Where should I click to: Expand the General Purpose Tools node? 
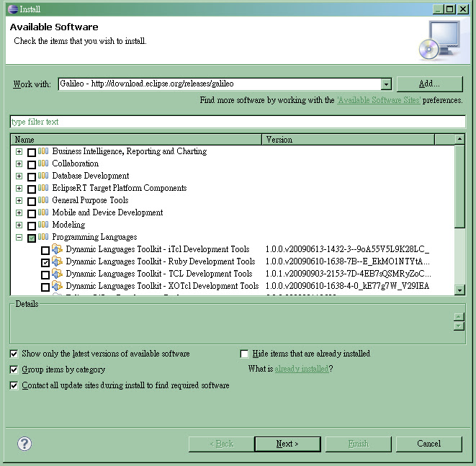[19, 200]
